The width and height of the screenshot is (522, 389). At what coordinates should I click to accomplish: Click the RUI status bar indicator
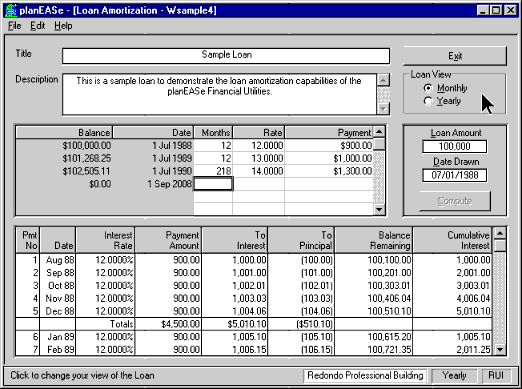click(496, 375)
